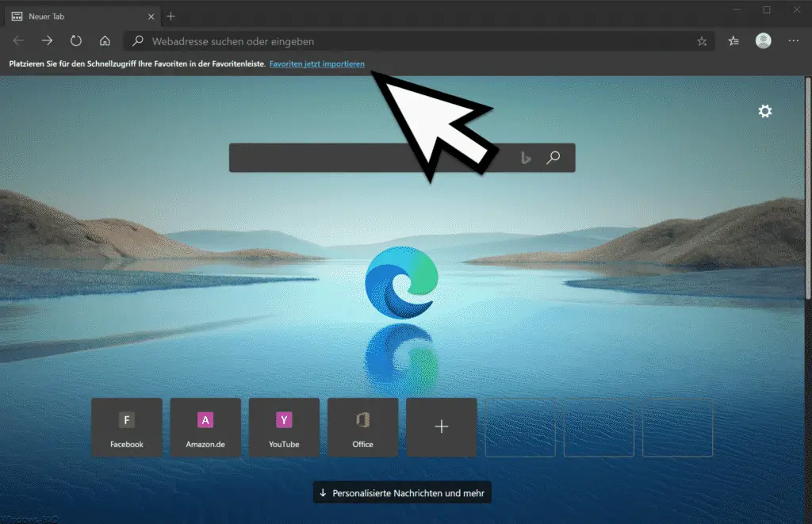Image resolution: width=812 pixels, height=524 pixels.
Task: Open the user profile avatar
Action: pos(764,40)
